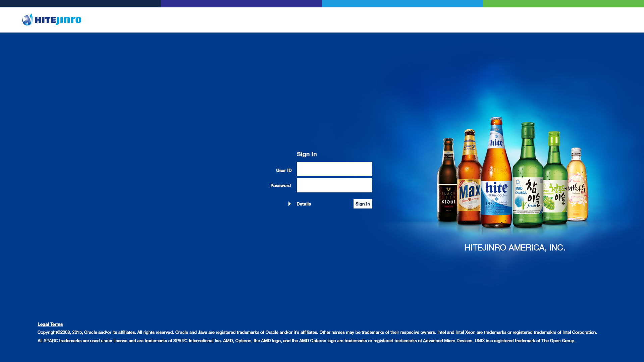
Task: Click the User ID label text
Action: click(x=284, y=170)
